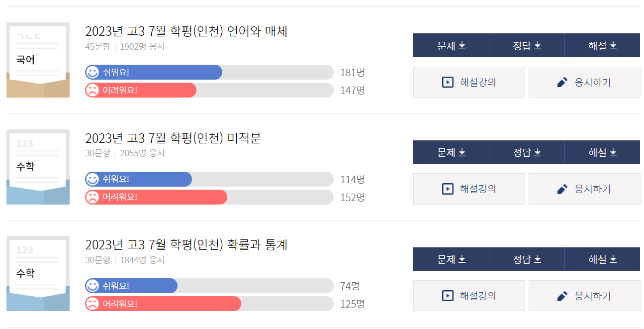Click the smiley face icon on 언어와 매체 쉬워요 bar
This screenshot has height=329, width=644.
point(92,72)
